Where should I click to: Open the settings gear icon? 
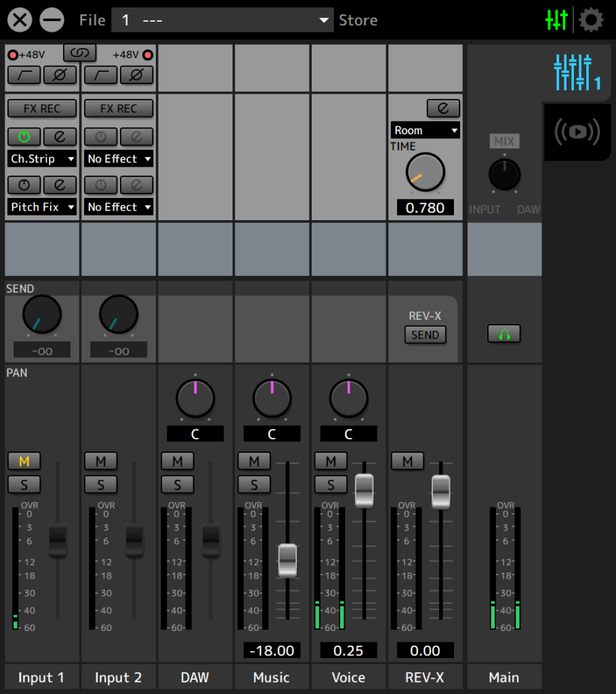(591, 20)
